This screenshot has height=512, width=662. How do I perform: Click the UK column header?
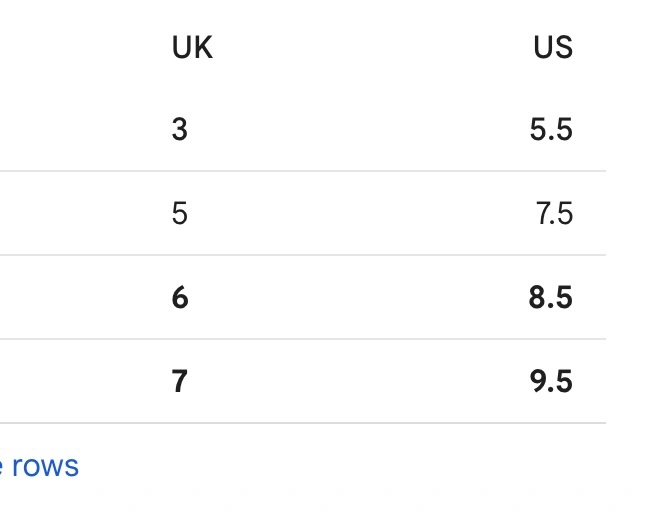point(192,47)
